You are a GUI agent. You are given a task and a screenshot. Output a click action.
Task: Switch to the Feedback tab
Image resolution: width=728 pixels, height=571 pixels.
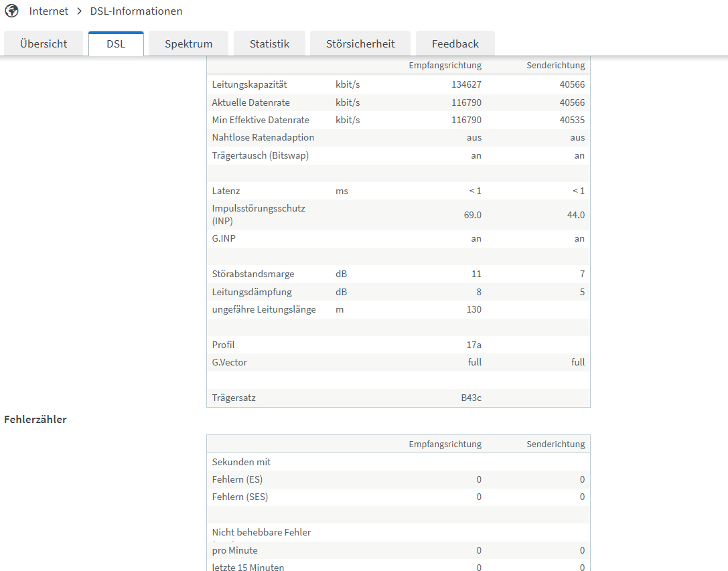tap(455, 44)
